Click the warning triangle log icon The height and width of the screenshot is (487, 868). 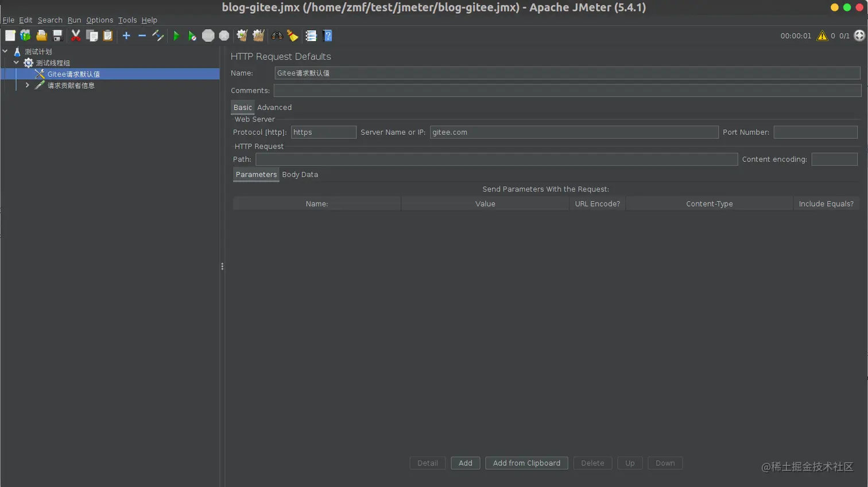[x=822, y=36]
